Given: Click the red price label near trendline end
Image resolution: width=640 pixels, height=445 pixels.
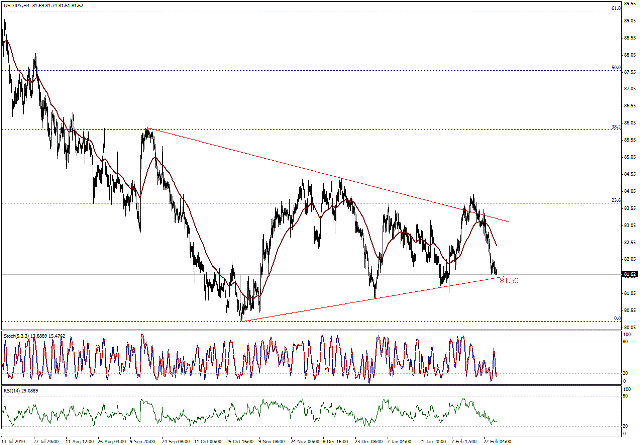Looking at the screenshot, I should click(x=510, y=281).
